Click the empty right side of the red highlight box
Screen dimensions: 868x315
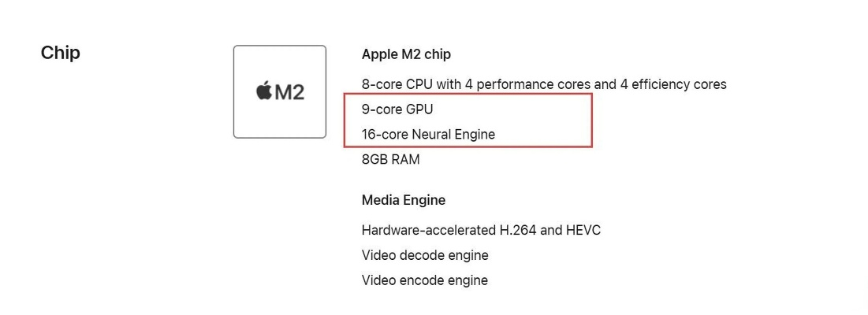point(552,120)
